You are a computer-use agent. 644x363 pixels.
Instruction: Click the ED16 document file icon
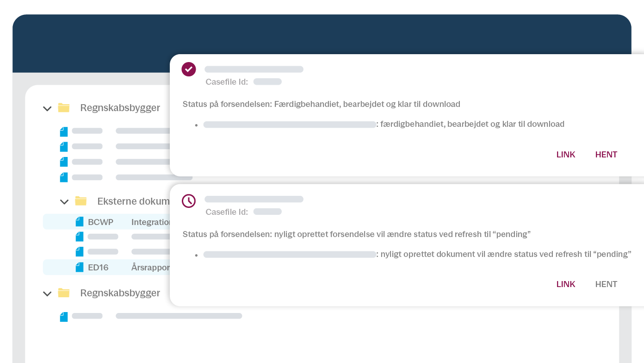pyautogui.click(x=80, y=267)
